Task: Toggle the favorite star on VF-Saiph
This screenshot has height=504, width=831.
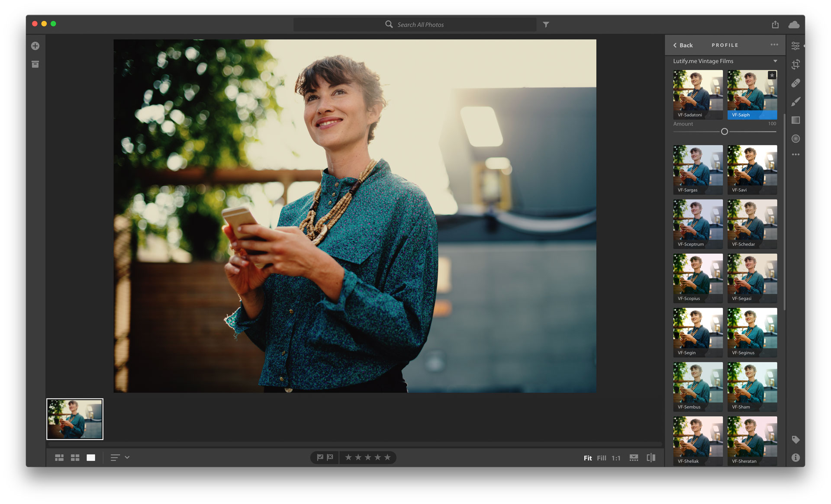Action: [772, 75]
